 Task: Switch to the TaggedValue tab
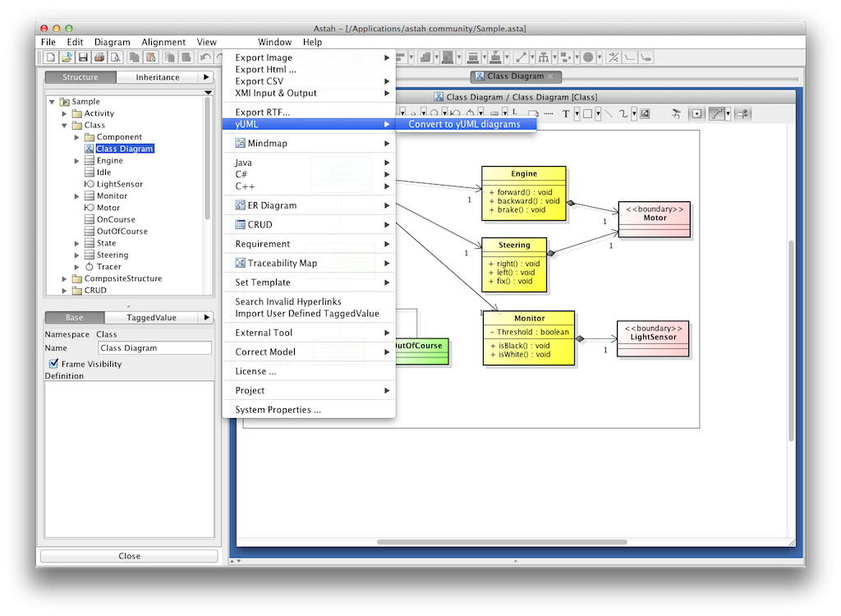tap(151, 318)
